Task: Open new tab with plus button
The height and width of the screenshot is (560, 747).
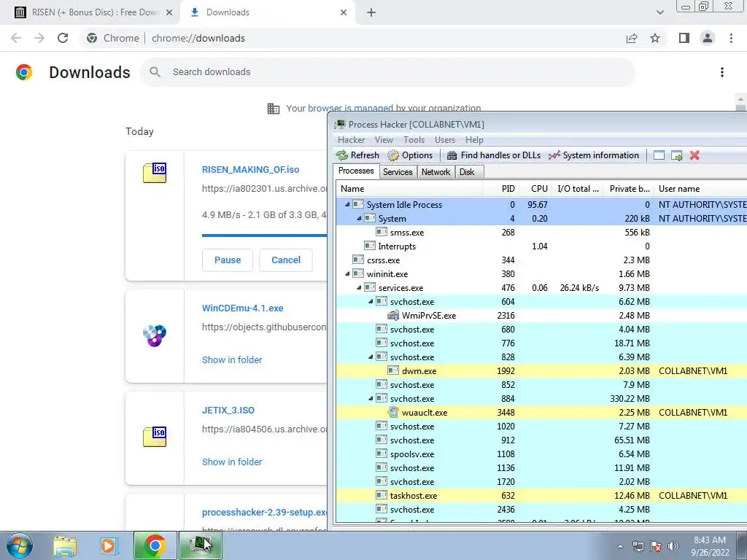Action: [371, 13]
